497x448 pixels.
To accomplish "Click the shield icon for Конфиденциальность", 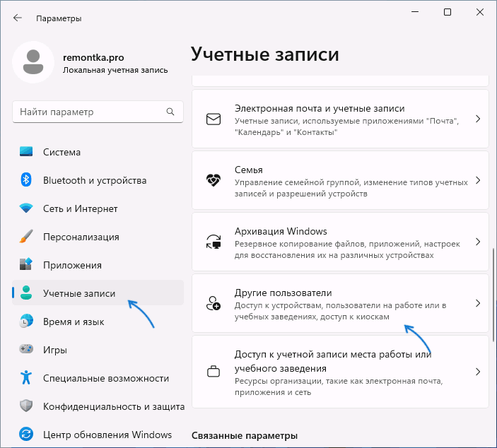I will (x=26, y=406).
